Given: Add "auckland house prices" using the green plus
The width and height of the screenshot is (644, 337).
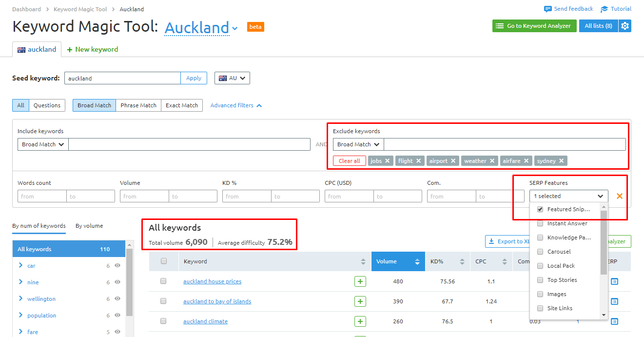Looking at the screenshot, I should (360, 281).
